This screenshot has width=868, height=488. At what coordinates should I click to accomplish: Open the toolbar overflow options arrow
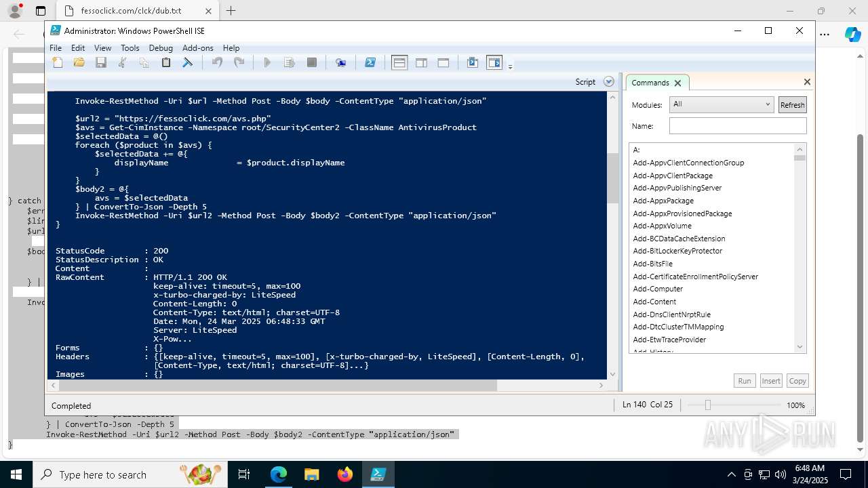(x=510, y=66)
